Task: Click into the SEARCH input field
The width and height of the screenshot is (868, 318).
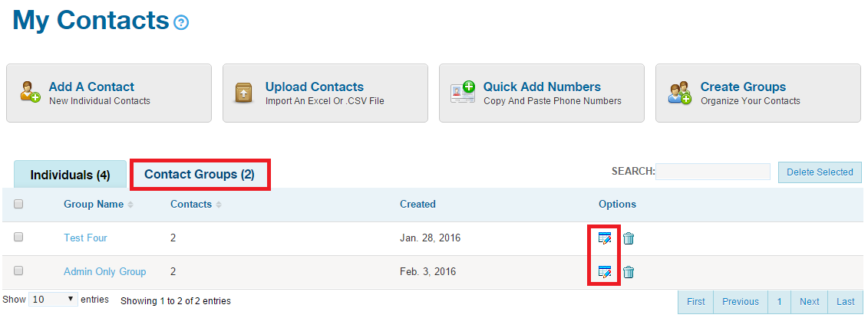Action: (713, 172)
